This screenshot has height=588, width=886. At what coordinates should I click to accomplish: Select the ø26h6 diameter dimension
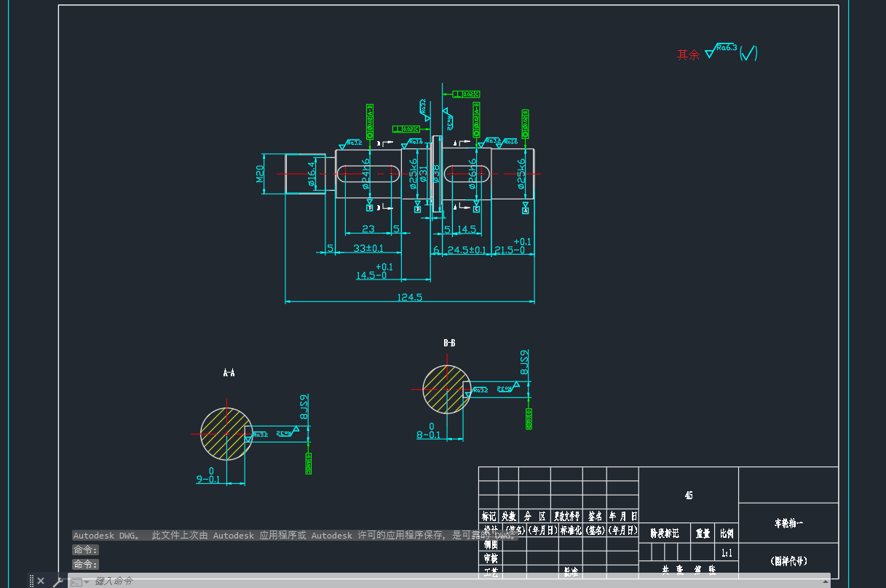coord(472,174)
